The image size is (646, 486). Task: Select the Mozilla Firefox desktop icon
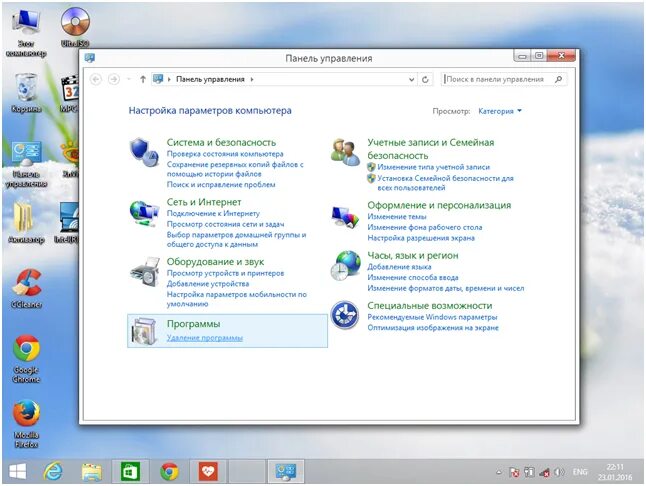pos(26,423)
